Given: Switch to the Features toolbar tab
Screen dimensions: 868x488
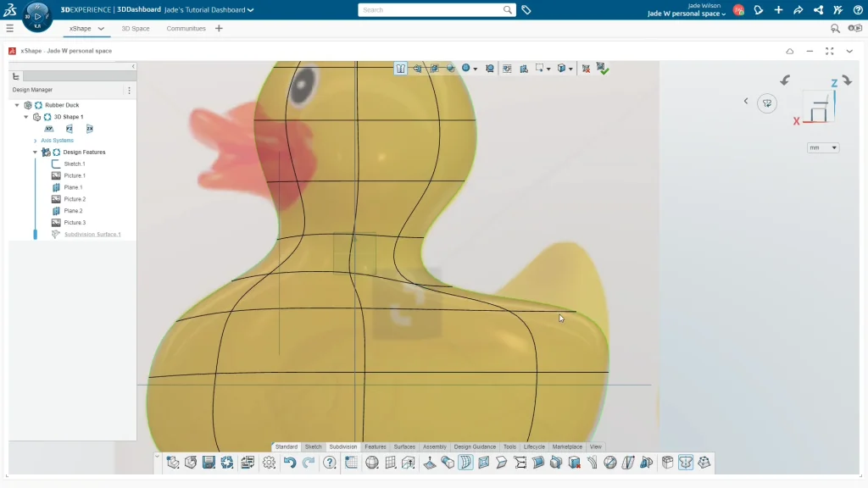Looking at the screenshot, I should 376,446.
